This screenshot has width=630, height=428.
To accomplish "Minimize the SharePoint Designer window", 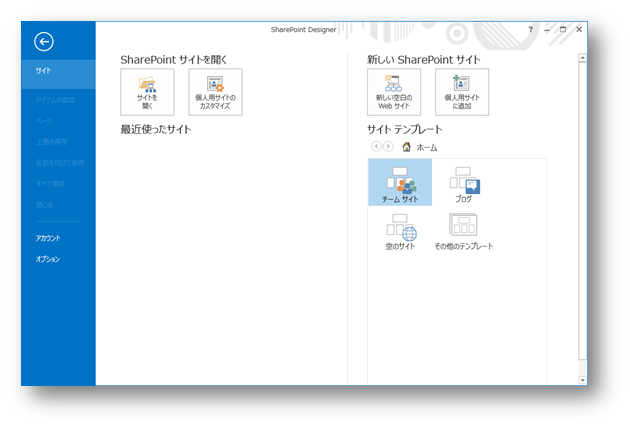I will pyautogui.click(x=547, y=30).
